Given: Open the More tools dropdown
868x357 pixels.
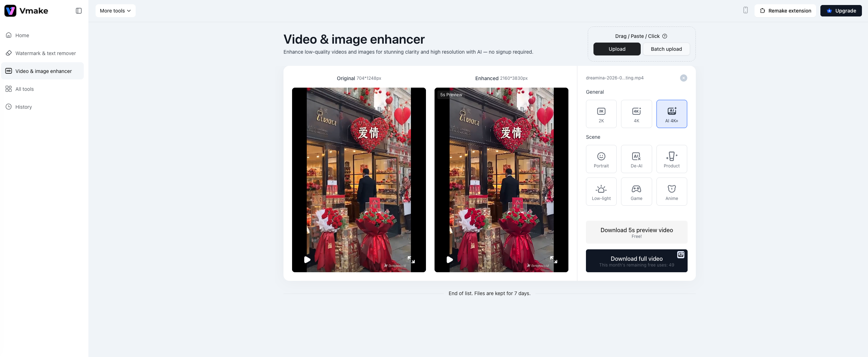Looking at the screenshot, I should 115,11.
